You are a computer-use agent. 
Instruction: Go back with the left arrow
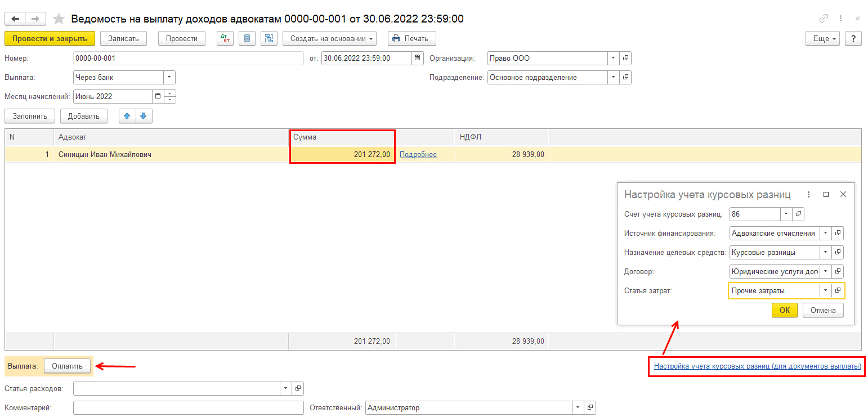point(15,19)
